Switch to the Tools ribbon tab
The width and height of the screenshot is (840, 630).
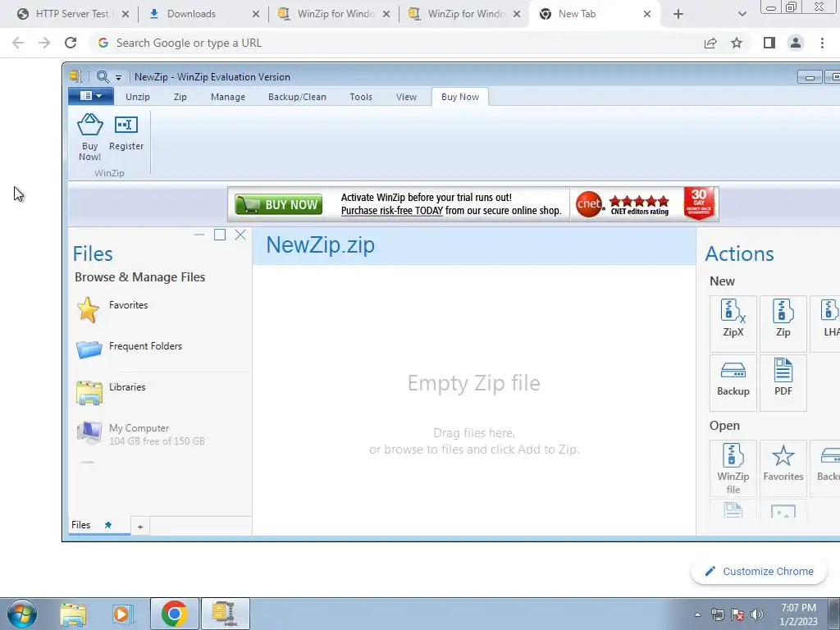pyautogui.click(x=361, y=97)
